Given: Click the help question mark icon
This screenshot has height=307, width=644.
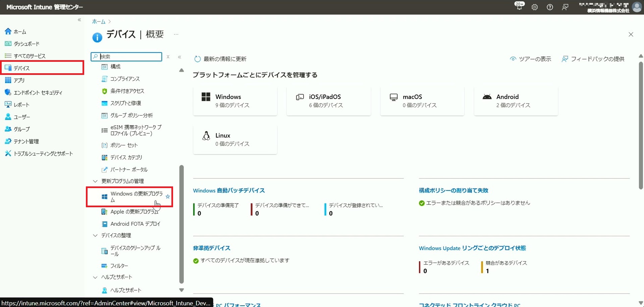Looking at the screenshot, I should 550,7.
